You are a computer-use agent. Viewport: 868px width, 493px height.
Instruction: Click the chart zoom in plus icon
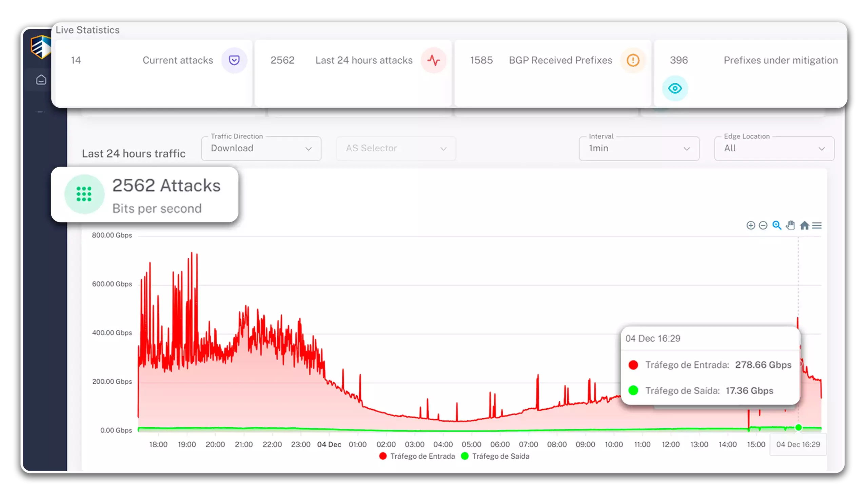751,226
